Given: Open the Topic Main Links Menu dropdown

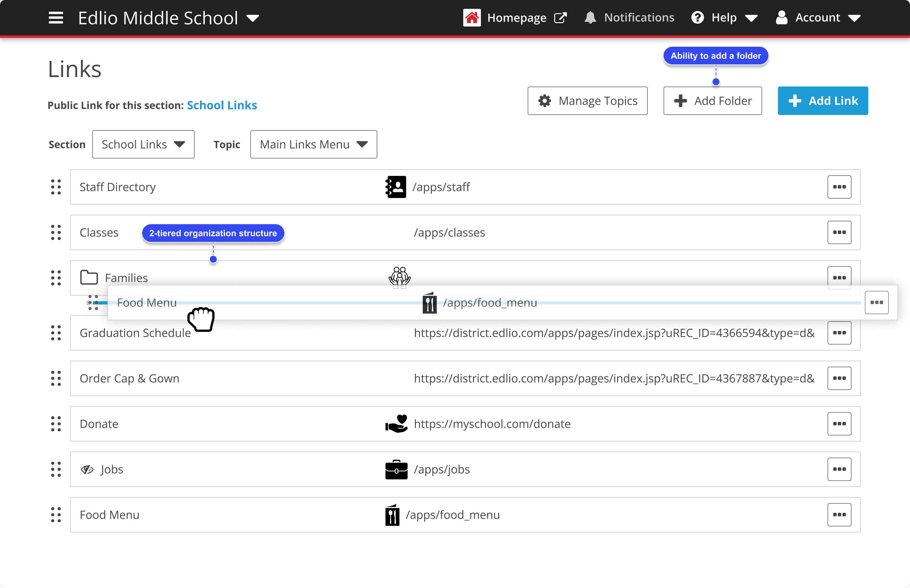Looking at the screenshot, I should 313,144.
